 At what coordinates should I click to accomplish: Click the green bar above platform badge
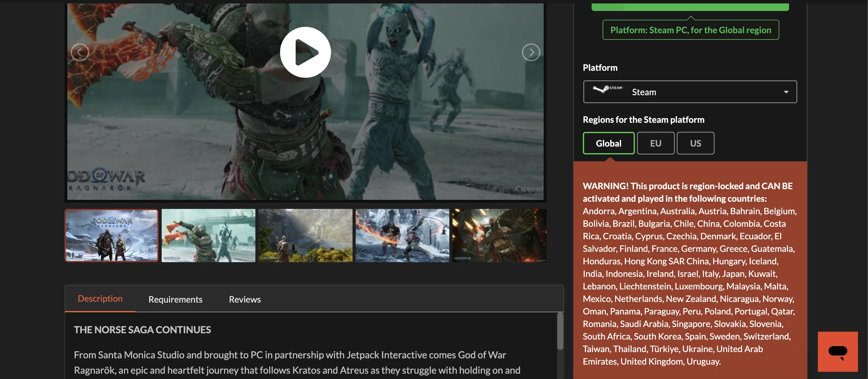pyautogui.click(x=690, y=7)
